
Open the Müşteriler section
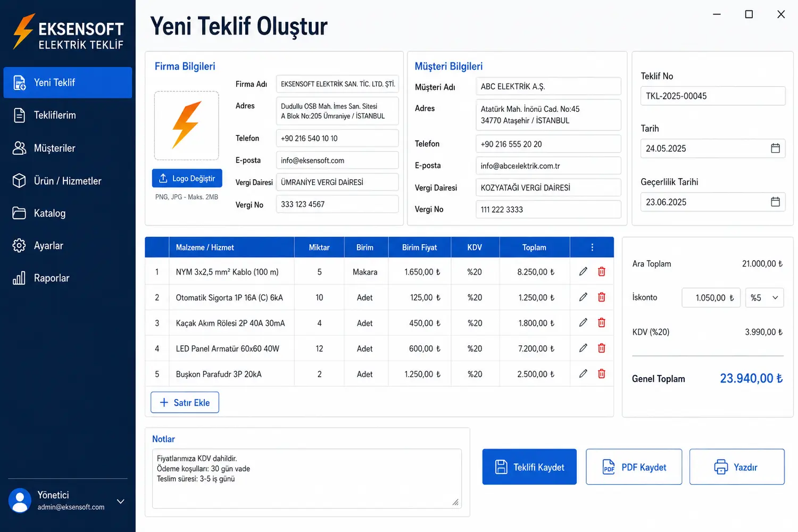(68, 148)
